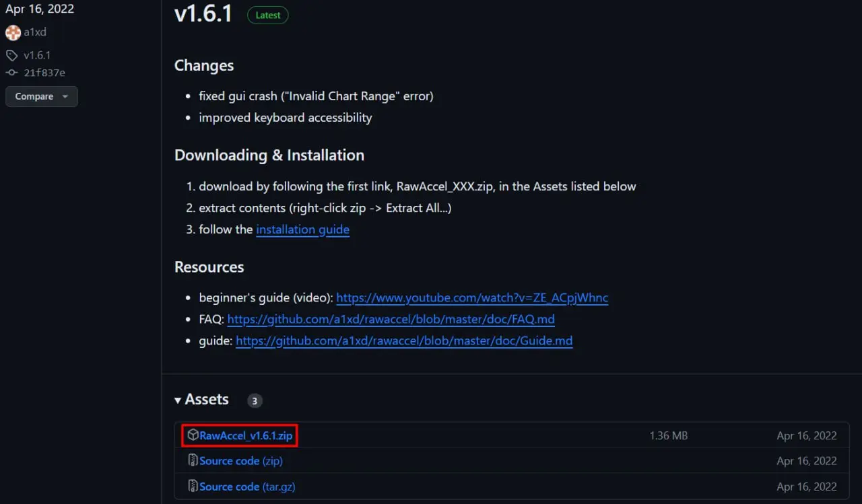Open the Guide.md GitHub link

(x=404, y=340)
